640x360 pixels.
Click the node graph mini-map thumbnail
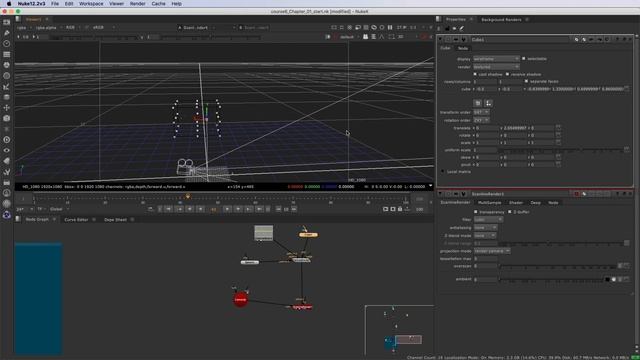click(x=399, y=330)
